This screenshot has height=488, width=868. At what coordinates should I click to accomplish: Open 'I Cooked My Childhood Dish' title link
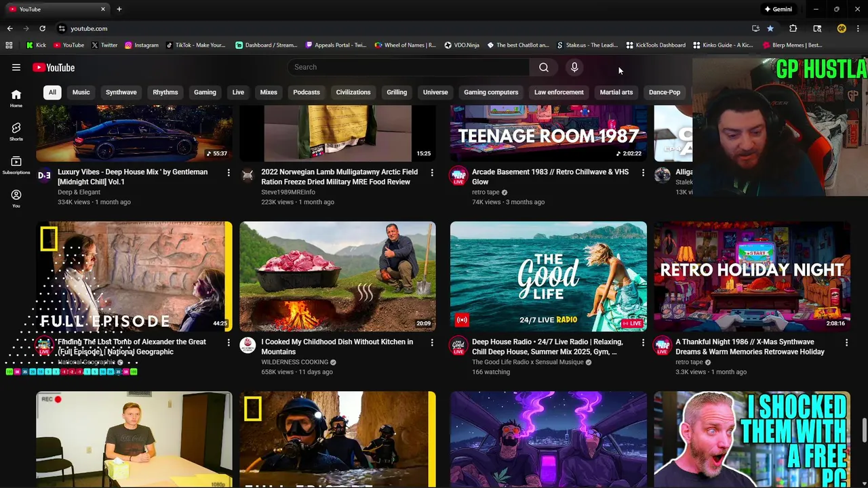337,347
